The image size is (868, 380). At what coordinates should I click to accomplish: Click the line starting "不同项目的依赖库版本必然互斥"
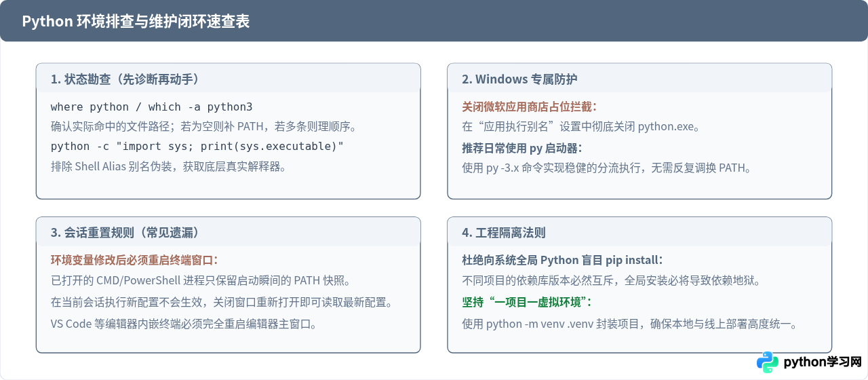[611, 280]
